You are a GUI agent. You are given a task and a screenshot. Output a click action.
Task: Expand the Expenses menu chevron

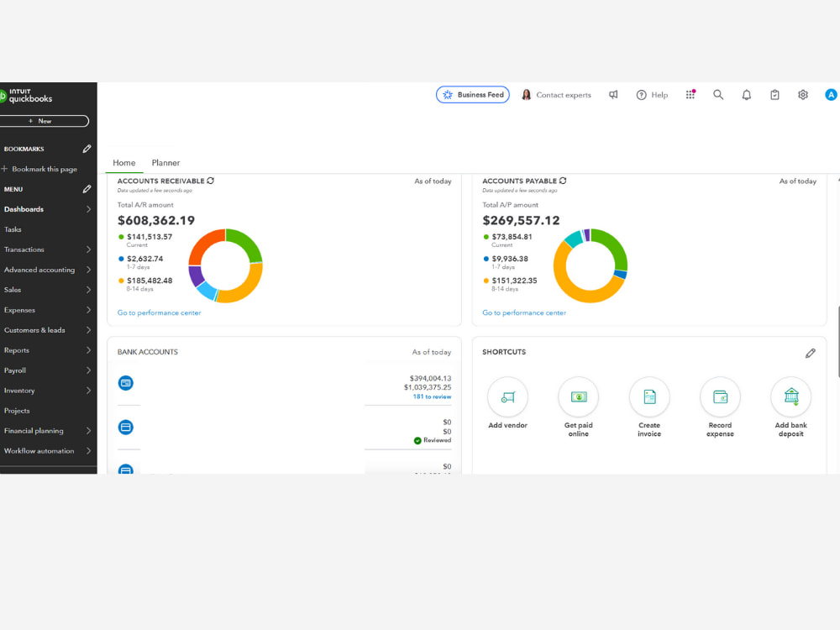coord(88,310)
